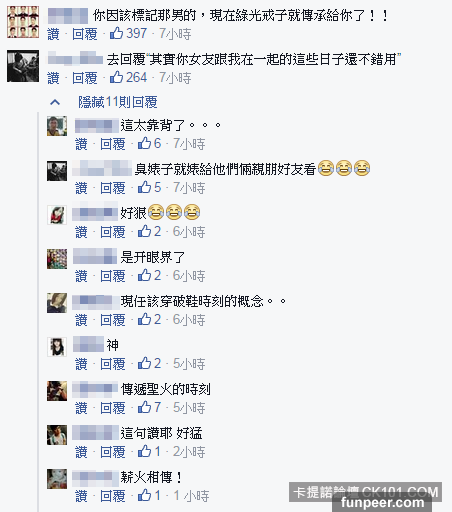Open the red-faces grid avatar of top commenter
Image resolution: width=452 pixels, height=512 pixels.
tap(23, 22)
